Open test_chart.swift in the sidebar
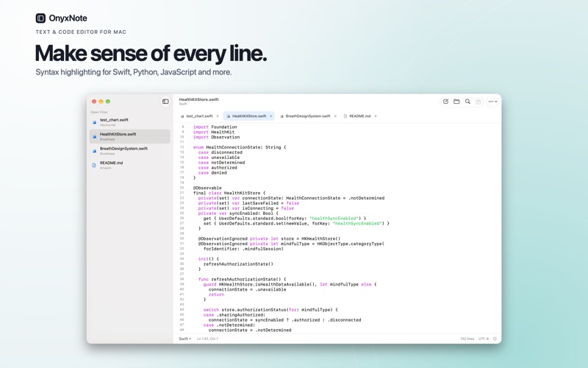This screenshot has height=368, width=588. point(130,122)
